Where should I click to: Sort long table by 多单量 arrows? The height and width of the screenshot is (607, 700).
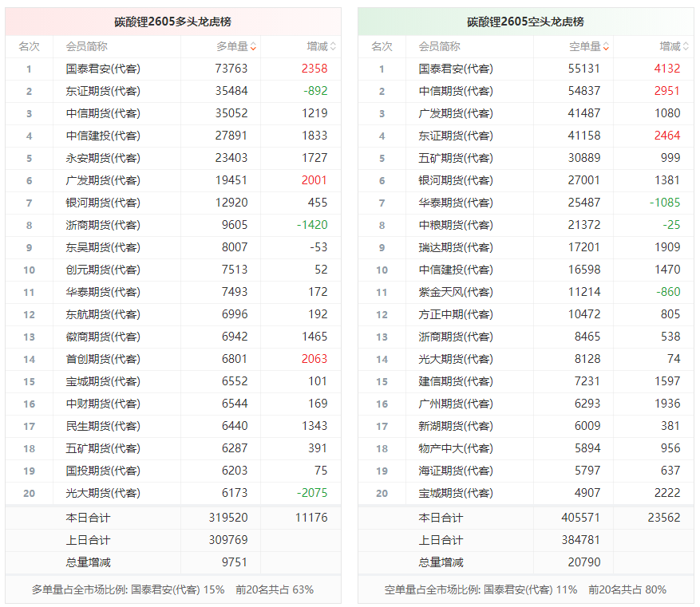[x=253, y=46]
